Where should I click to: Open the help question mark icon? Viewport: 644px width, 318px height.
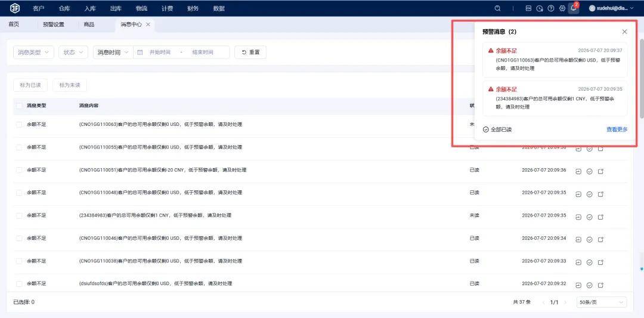click(551, 8)
